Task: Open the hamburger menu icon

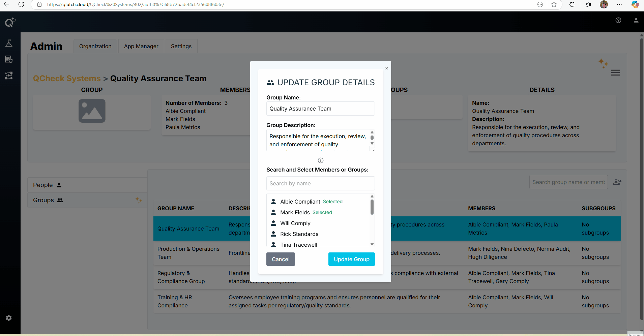Action: tap(615, 73)
